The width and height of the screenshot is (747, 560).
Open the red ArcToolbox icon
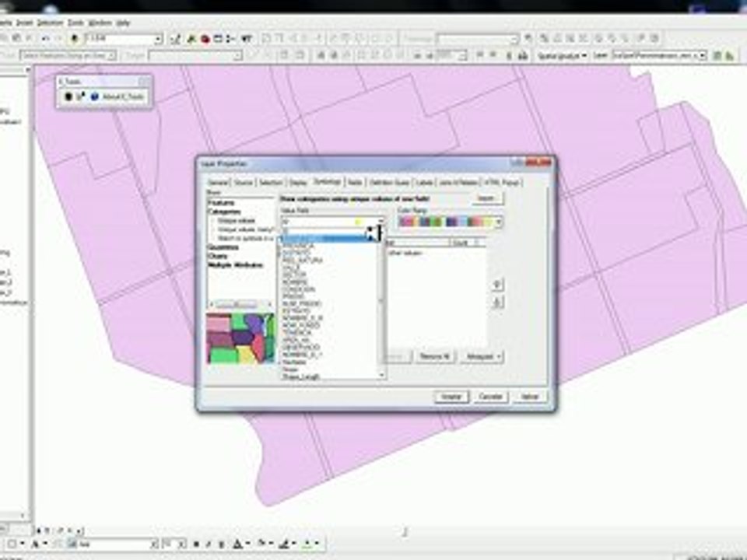pos(205,39)
